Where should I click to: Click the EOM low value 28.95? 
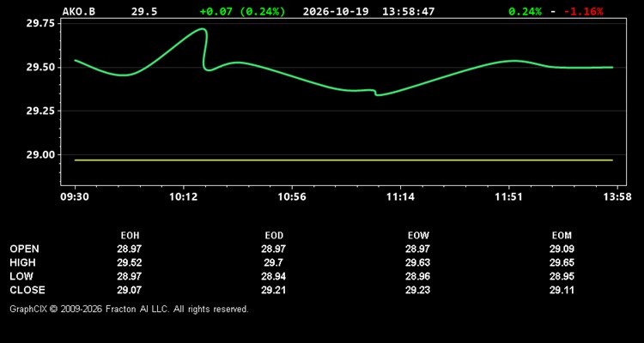tap(562, 276)
